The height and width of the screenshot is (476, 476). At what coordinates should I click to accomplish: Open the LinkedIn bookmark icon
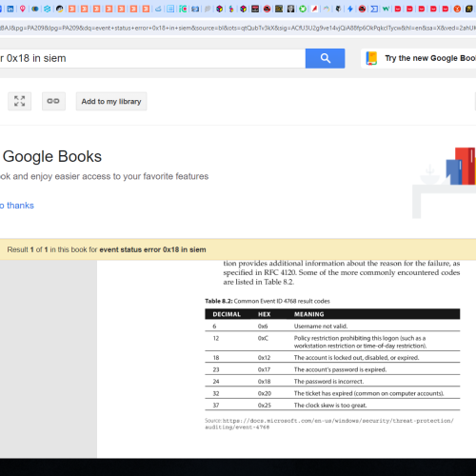pyautogui.click(x=10, y=9)
